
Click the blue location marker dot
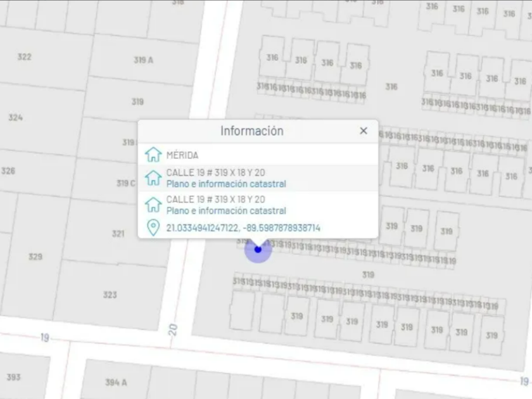(x=258, y=250)
